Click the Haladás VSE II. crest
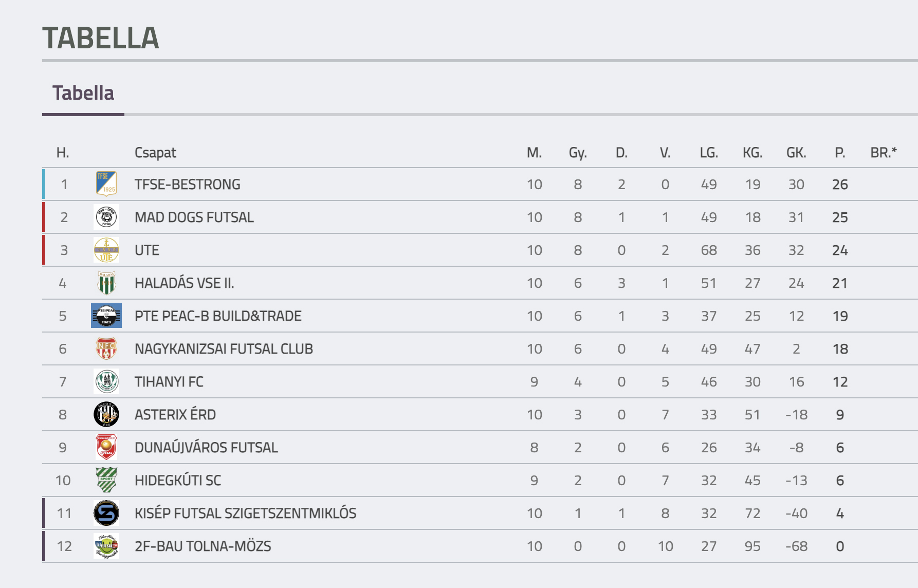918x588 pixels. pyautogui.click(x=106, y=283)
